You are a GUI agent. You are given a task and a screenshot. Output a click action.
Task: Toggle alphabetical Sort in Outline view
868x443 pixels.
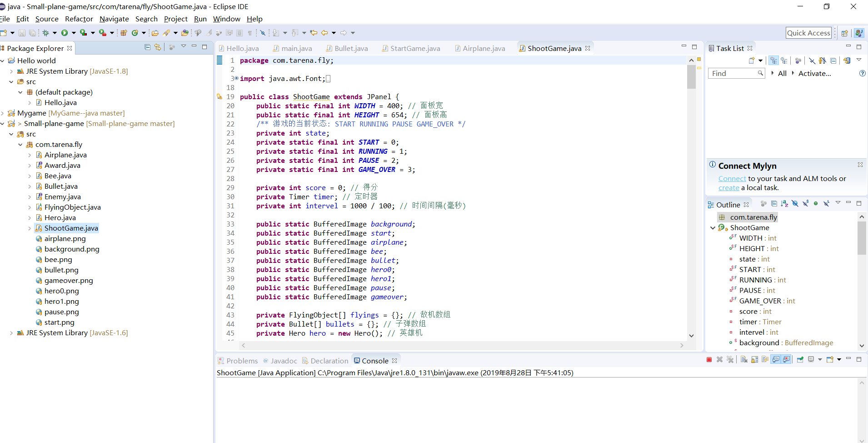coord(784,203)
